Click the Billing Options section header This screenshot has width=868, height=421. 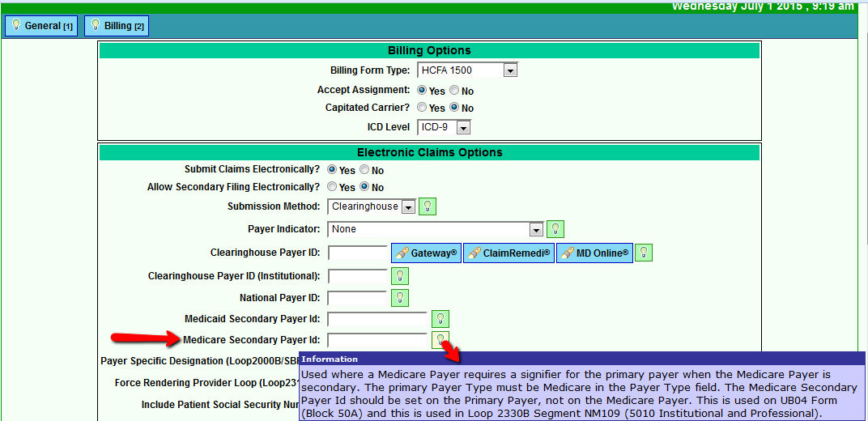(x=429, y=50)
